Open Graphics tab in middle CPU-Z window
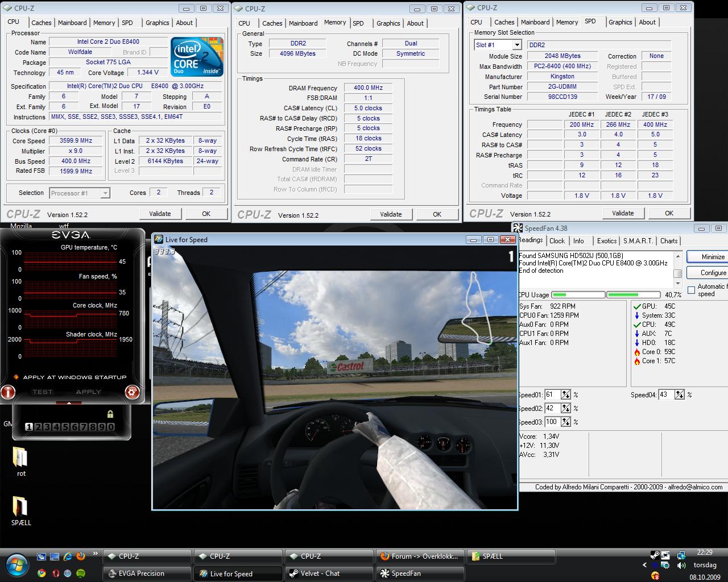Screen dimensions: 728x582 click(x=388, y=23)
